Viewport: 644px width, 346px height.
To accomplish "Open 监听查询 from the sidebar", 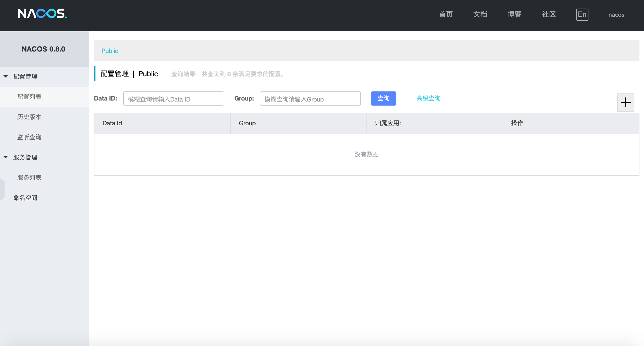I will point(29,137).
